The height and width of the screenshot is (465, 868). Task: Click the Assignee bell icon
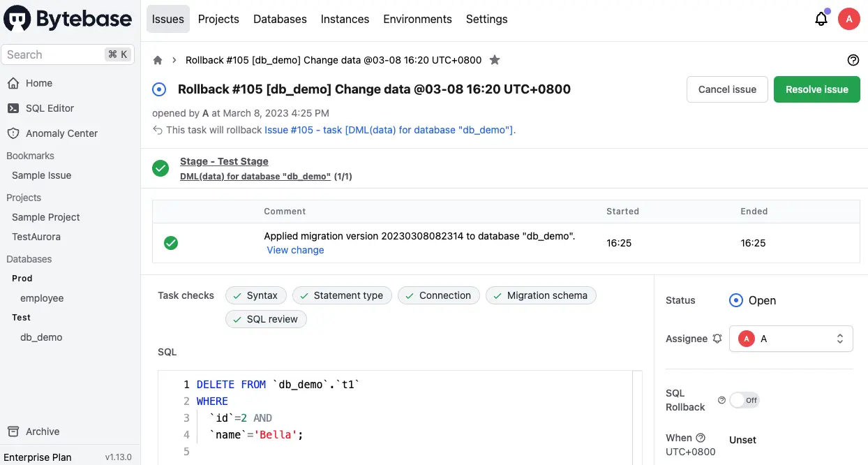pyautogui.click(x=717, y=339)
